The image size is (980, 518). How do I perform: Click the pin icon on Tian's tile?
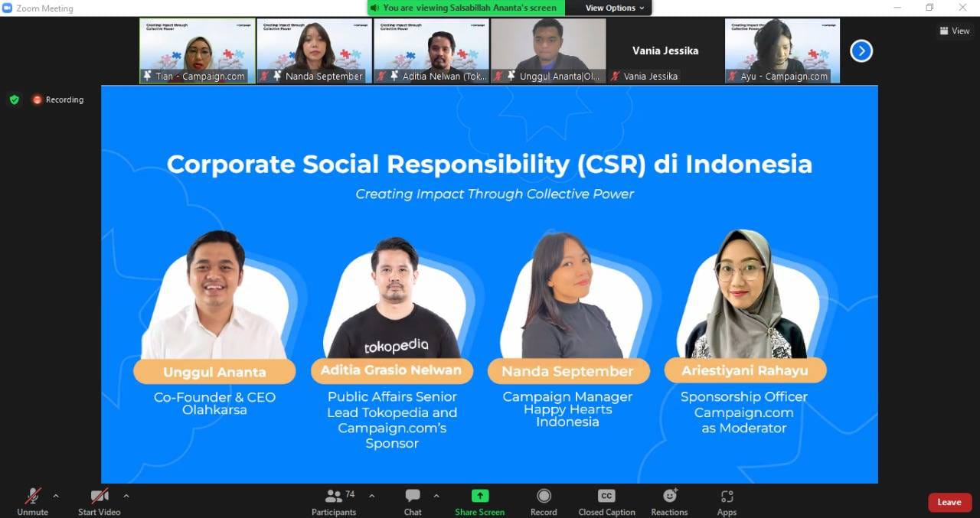click(147, 76)
